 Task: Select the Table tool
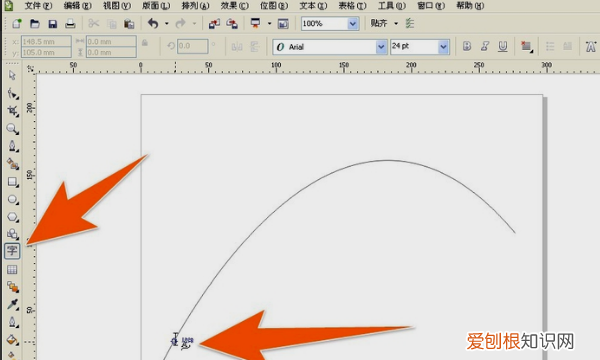click(x=12, y=269)
